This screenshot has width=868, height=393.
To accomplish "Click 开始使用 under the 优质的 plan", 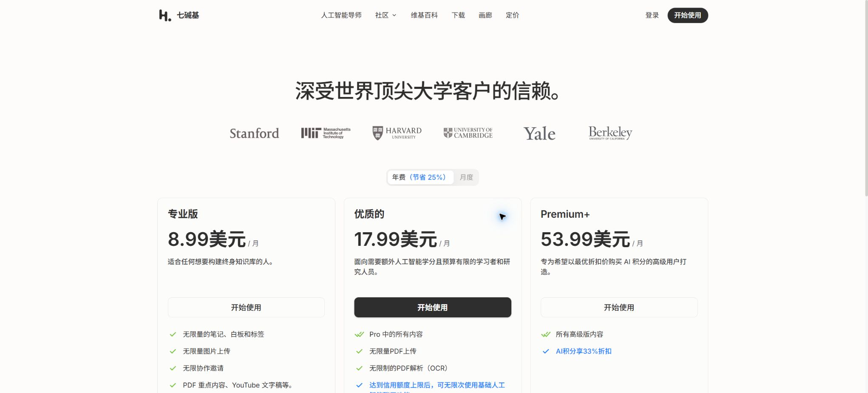I will (433, 308).
